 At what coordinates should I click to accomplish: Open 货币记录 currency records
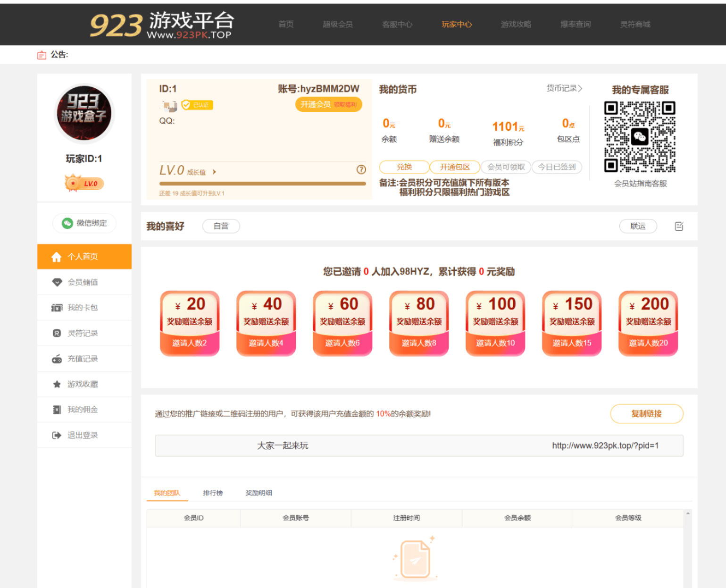coord(564,88)
